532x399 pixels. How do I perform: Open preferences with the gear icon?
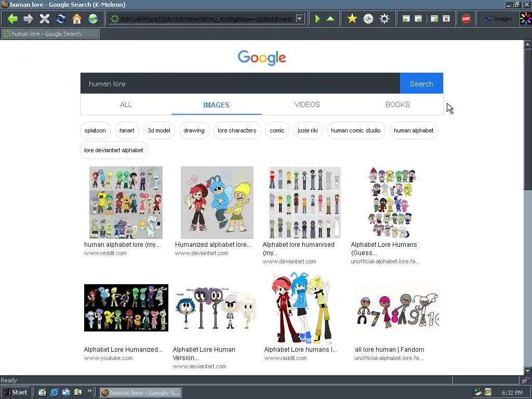pos(384,19)
